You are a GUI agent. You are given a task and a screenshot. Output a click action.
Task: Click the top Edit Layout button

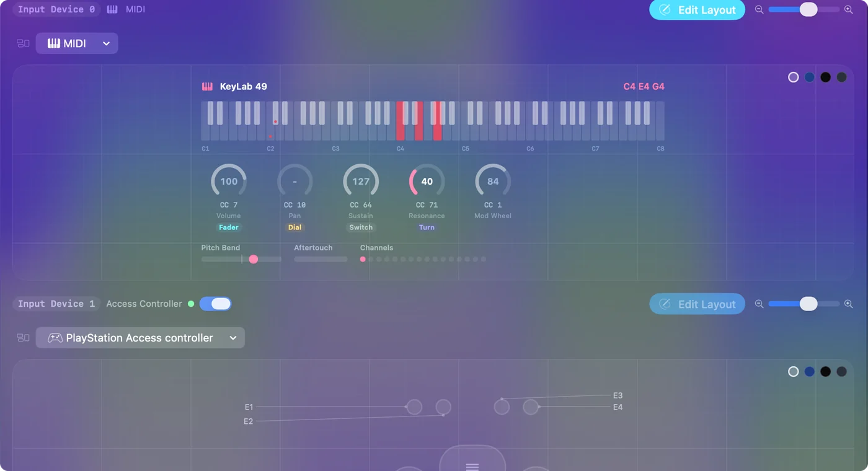coord(697,10)
